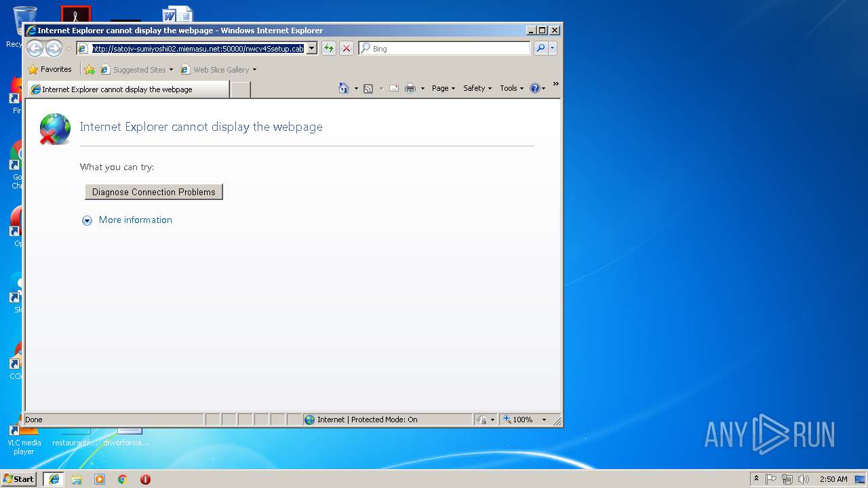Select the 'cannot display the webpage' tab
Screen dimensions: 868x488
pos(128,89)
